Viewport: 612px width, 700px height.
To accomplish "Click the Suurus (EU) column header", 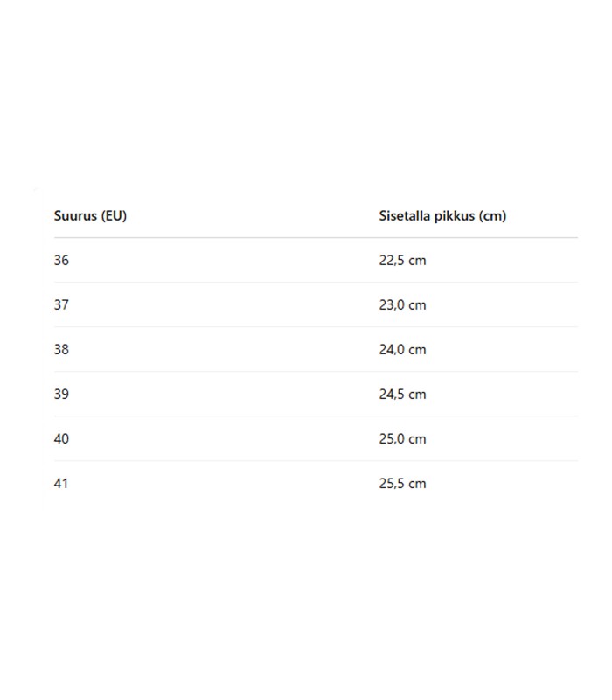I will pyautogui.click(x=90, y=215).
